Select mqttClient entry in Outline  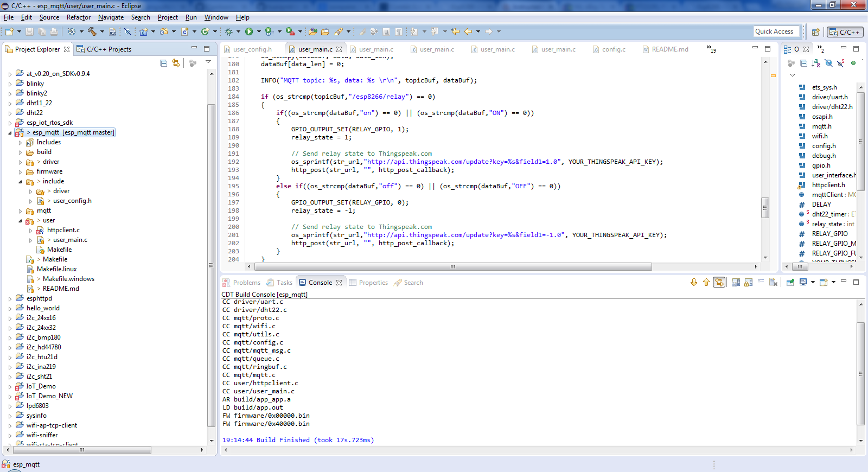[x=827, y=195]
